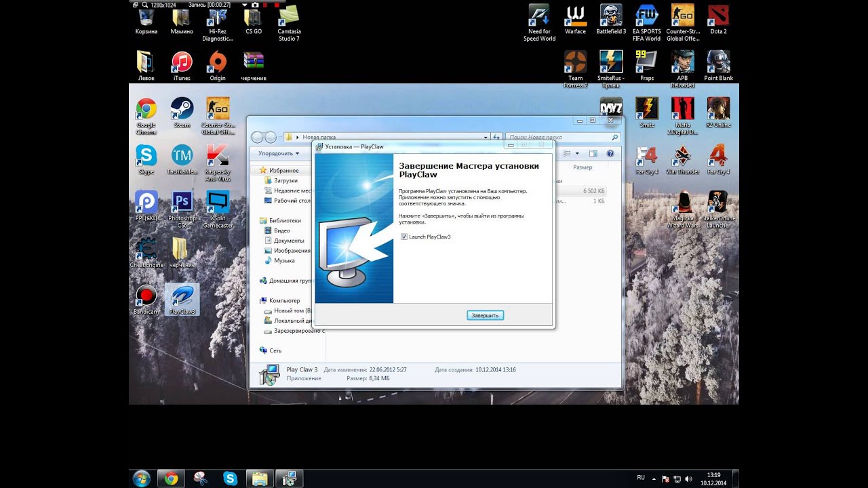868x488 pixels.
Task: Click Play Claw 3 name in details pane
Action: pos(302,369)
